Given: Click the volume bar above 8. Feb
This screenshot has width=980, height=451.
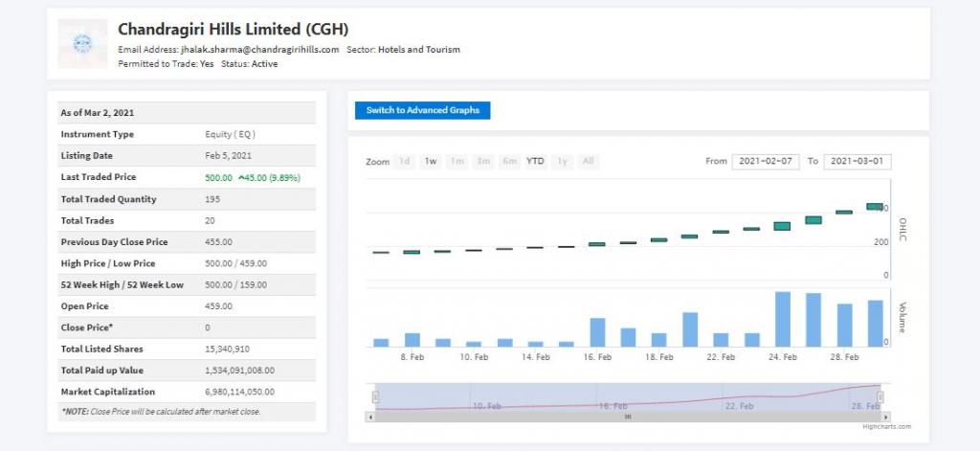Looking at the screenshot, I should tap(412, 340).
